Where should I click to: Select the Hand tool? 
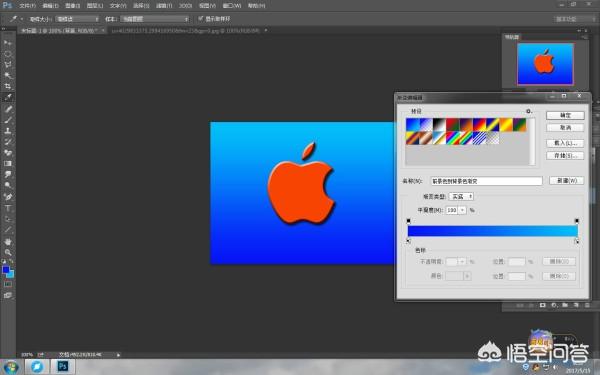tap(8, 242)
